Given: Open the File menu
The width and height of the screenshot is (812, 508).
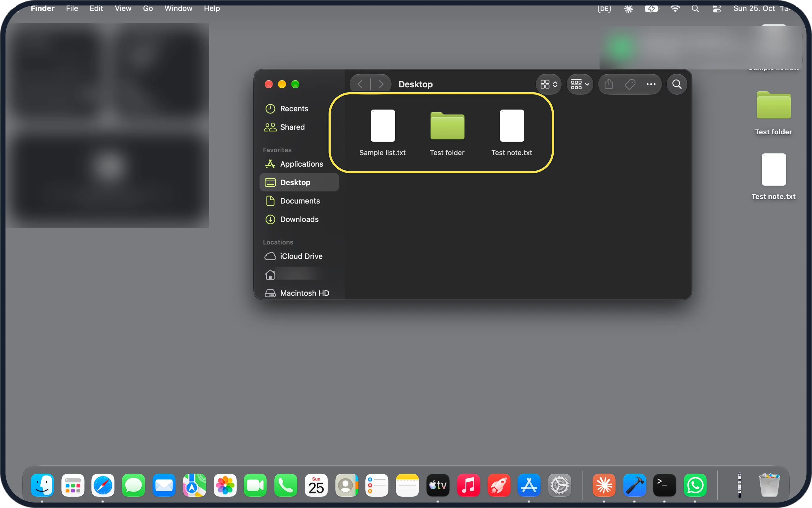Looking at the screenshot, I should click(72, 8).
